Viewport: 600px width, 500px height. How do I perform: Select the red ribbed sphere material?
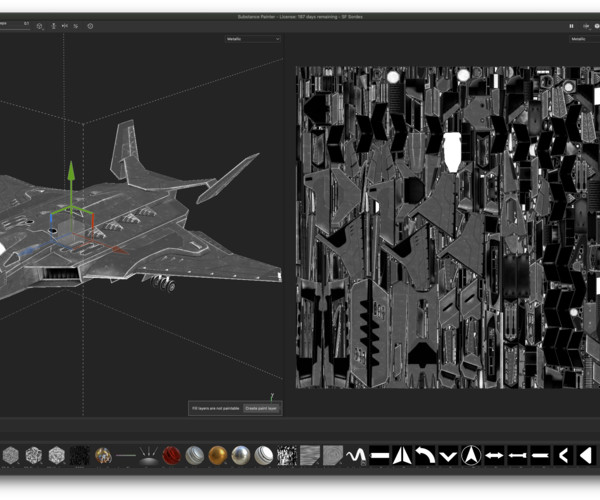pyautogui.click(x=171, y=455)
